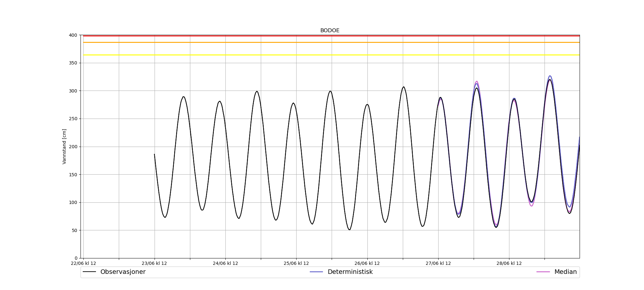
Task: Click the 28/06 kl 12 axis tick label
Action: click(x=509, y=263)
